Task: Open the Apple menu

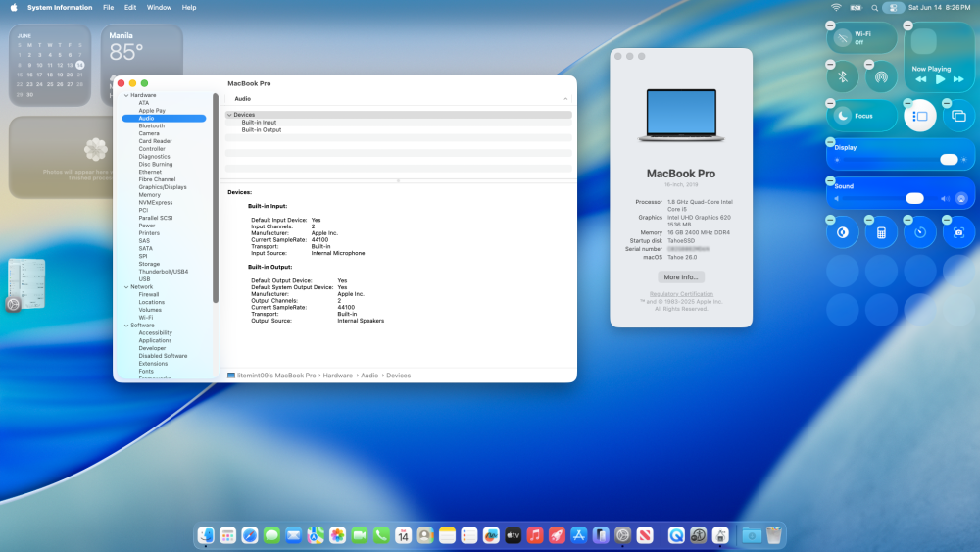Action: (14, 8)
